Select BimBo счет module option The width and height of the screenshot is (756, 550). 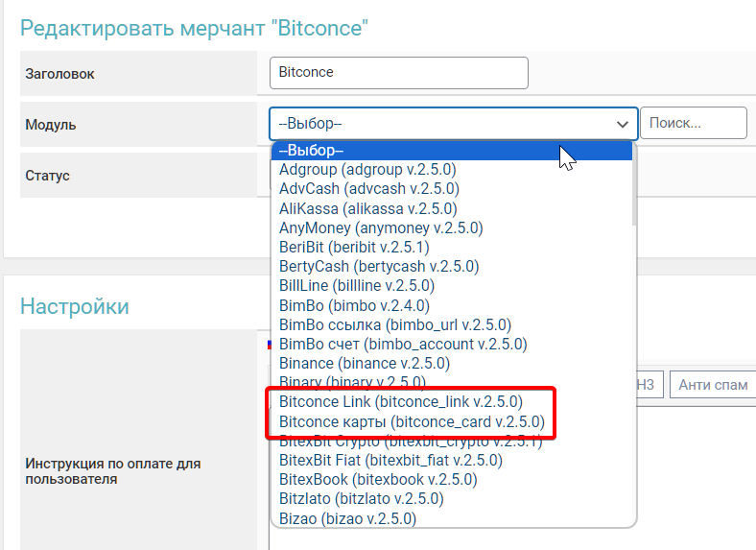403,345
